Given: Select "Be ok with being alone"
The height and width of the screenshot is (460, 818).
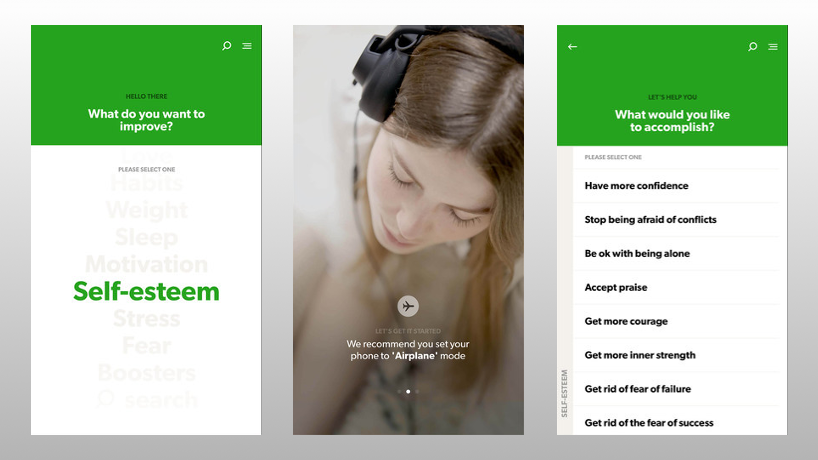Looking at the screenshot, I should 637,254.
